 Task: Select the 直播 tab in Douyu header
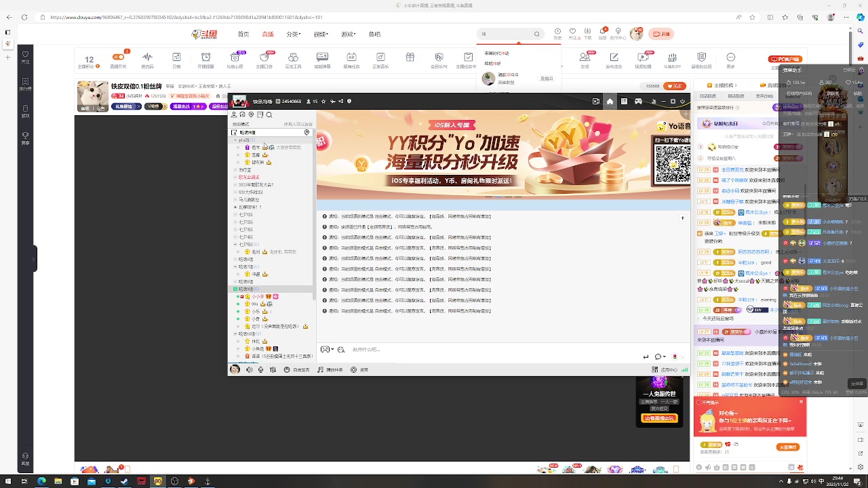[x=268, y=34]
